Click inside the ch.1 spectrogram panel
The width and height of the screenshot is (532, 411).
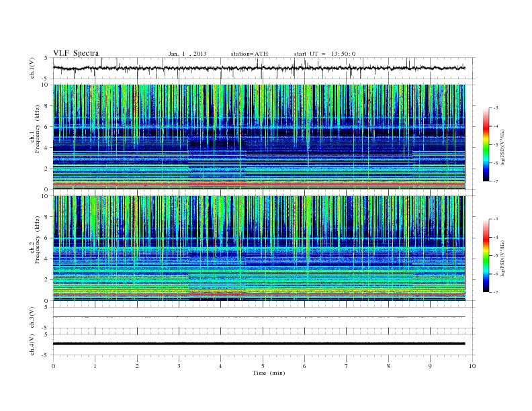pos(259,137)
